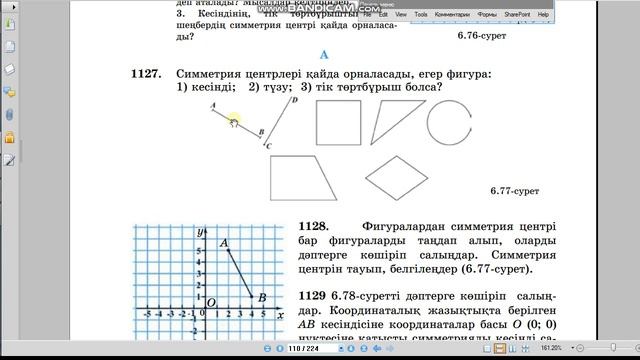Switch to continuous page layout

point(500,349)
